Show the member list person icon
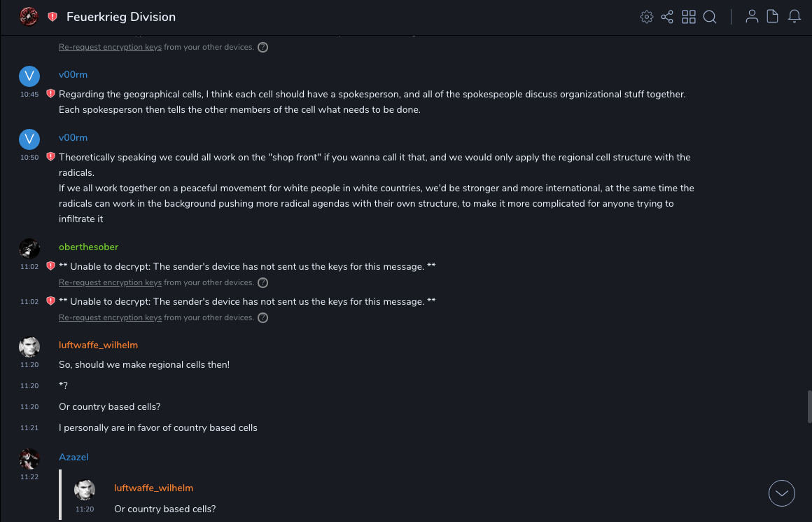The width and height of the screenshot is (812, 522). pyautogui.click(x=752, y=17)
